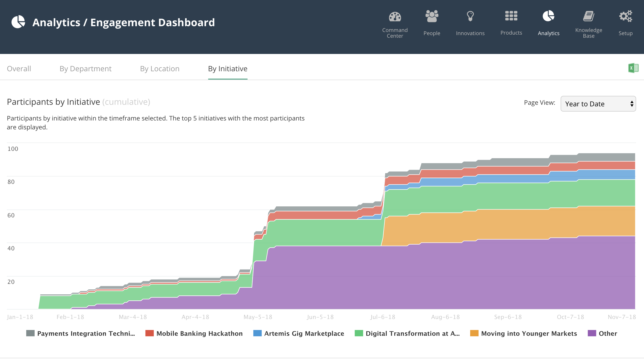Open the Innovations lightbulb icon
Screen dimensions: 644x363
coord(470,16)
